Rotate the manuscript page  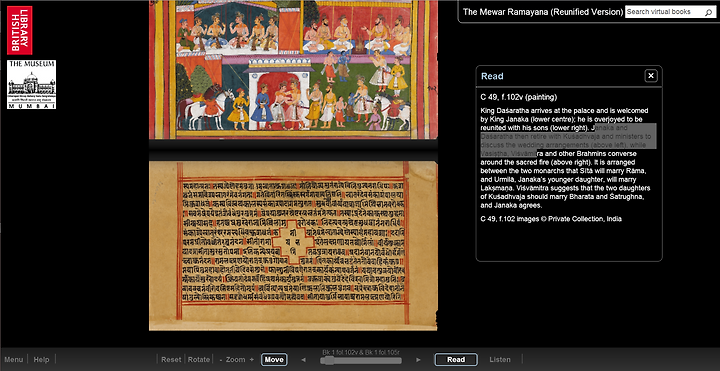[199, 360]
